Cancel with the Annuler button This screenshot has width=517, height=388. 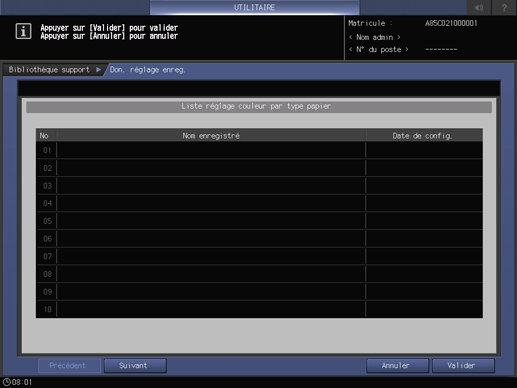tap(397, 366)
